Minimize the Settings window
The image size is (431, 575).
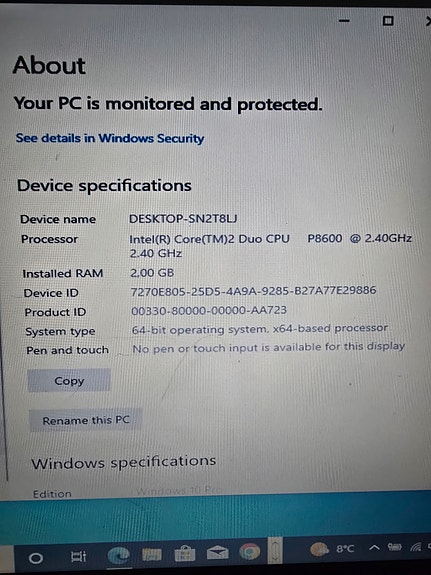point(344,21)
